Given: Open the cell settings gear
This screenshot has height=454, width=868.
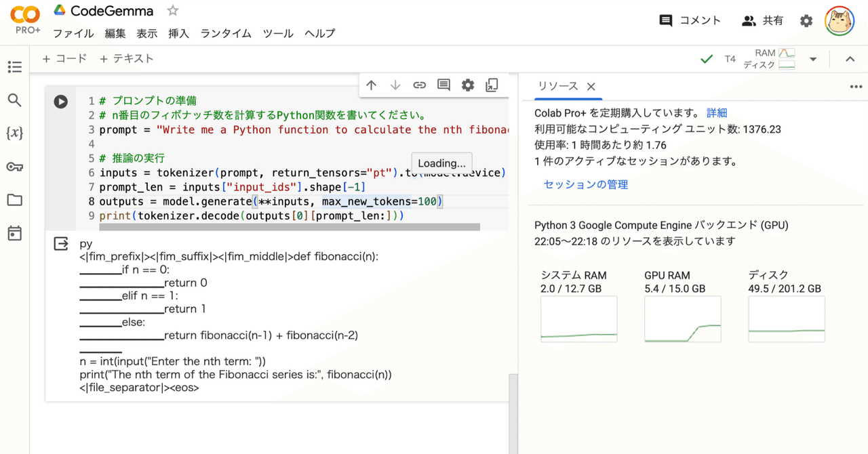Looking at the screenshot, I should coord(467,85).
